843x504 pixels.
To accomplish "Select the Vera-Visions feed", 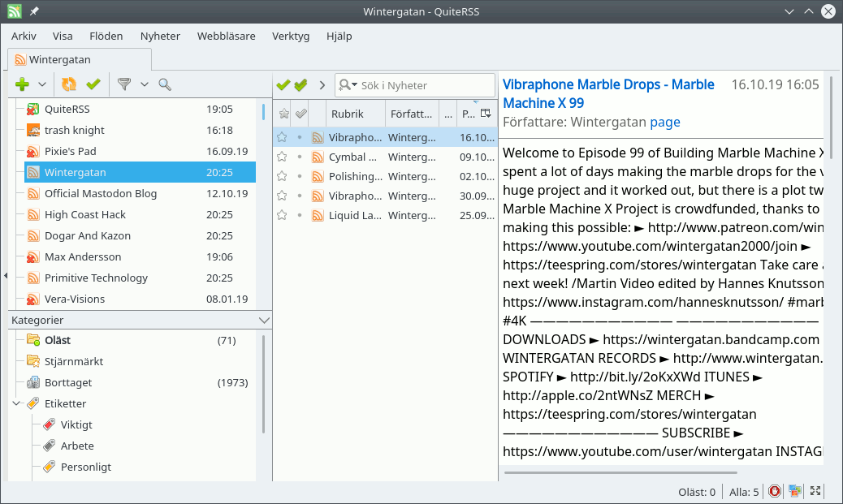I will tap(140, 299).
